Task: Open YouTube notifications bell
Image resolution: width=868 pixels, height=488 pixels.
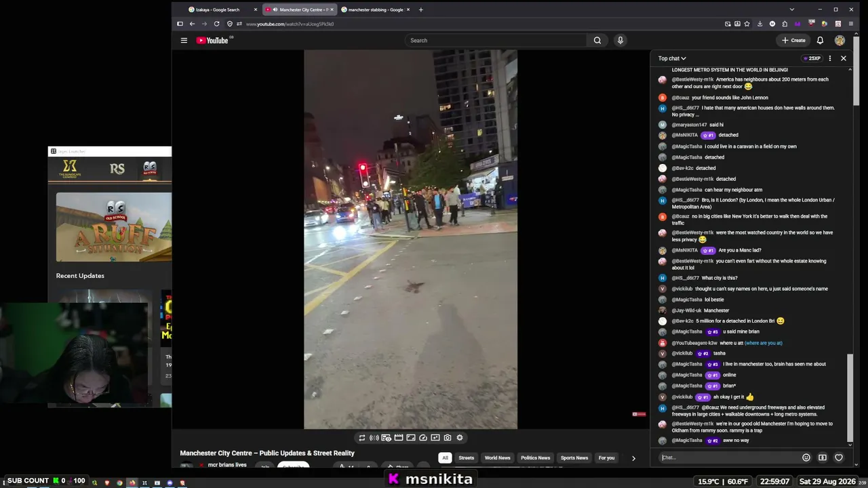Action: click(820, 40)
